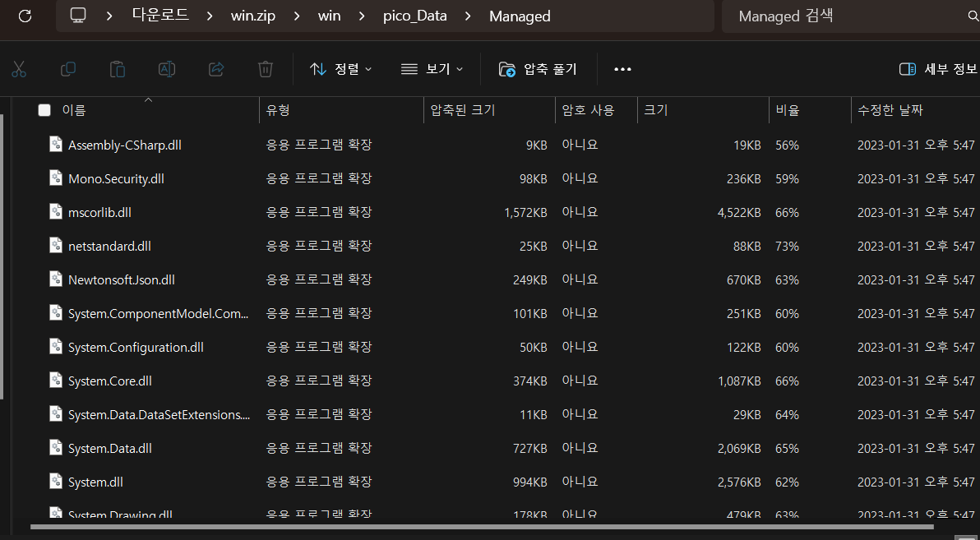The image size is (980, 540).
Task: Click the Paste clipboard icon
Action: 118,69
